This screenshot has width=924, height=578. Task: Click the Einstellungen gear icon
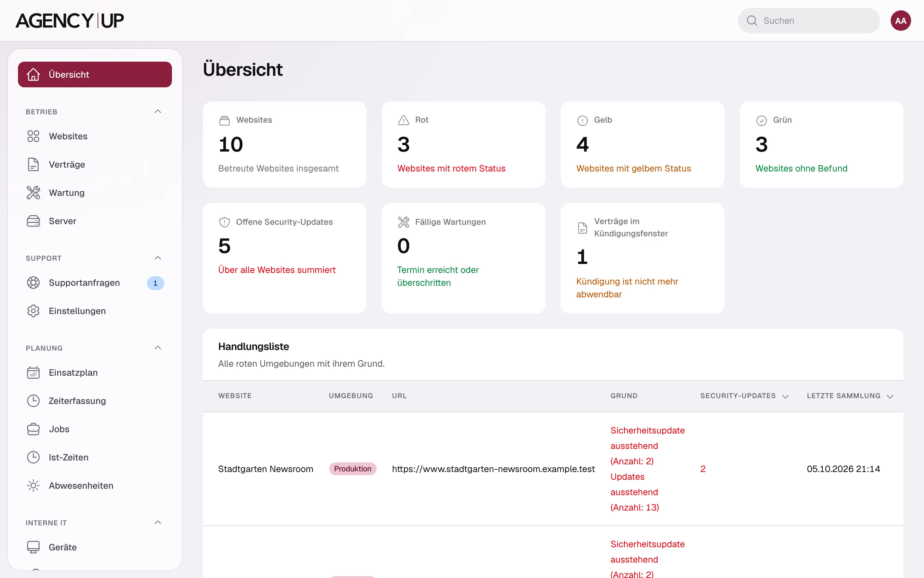[33, 311]
